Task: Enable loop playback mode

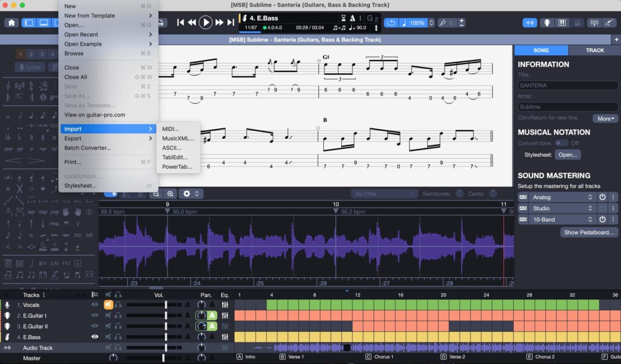Action: [392, 22]
